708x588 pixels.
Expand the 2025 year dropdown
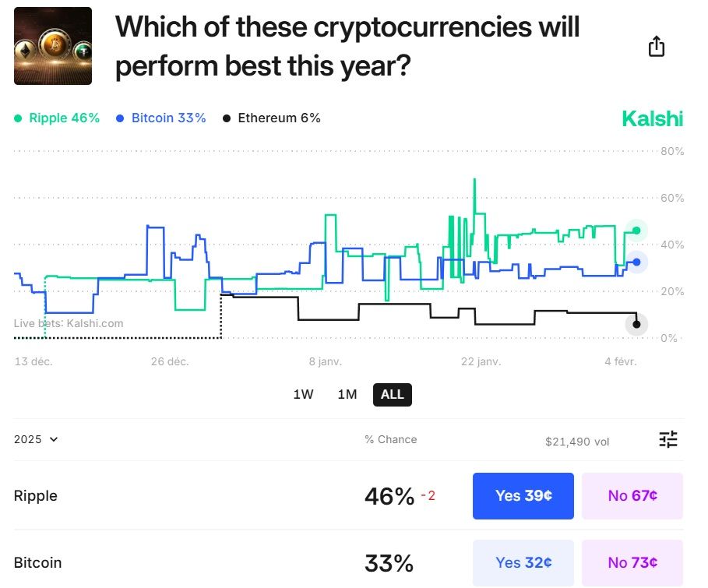[36, 439]
